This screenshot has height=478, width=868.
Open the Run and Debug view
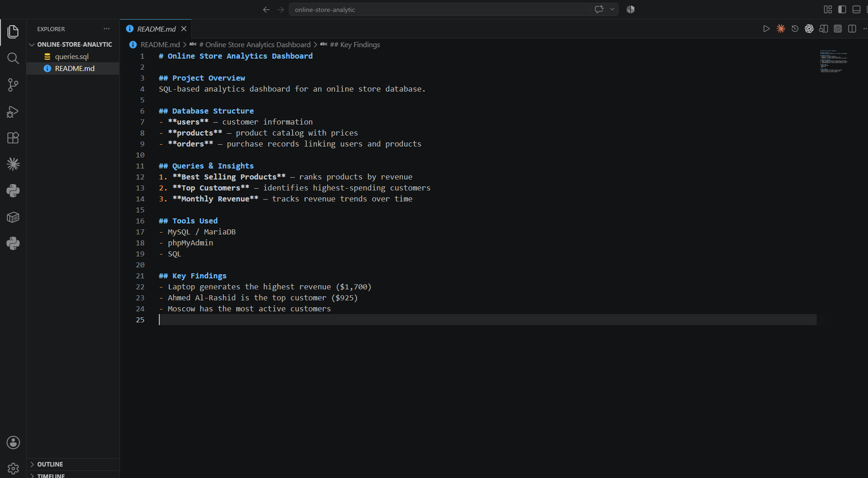pos(13,111)
